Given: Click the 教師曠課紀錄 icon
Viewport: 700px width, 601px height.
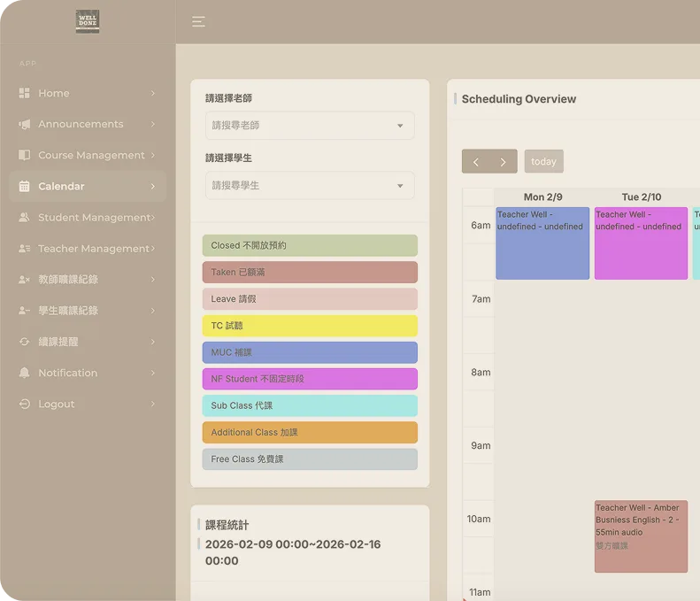Looking at the screenshot, I should (x=24, y=280).
